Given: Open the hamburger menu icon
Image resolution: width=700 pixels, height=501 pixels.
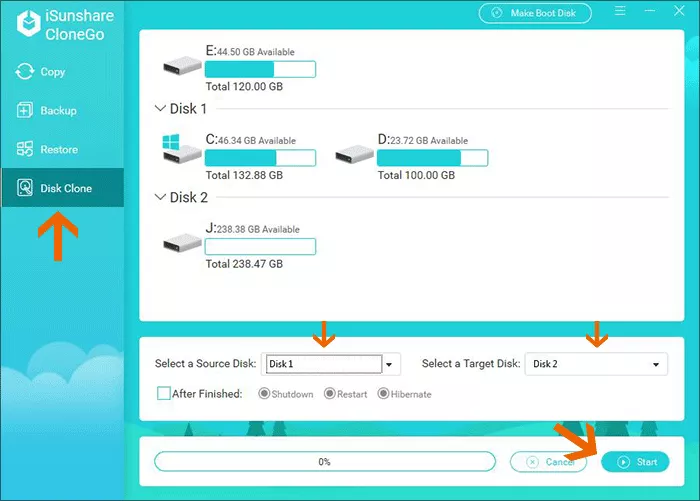Looking at the screenshot, I should (x=620, y=11).
